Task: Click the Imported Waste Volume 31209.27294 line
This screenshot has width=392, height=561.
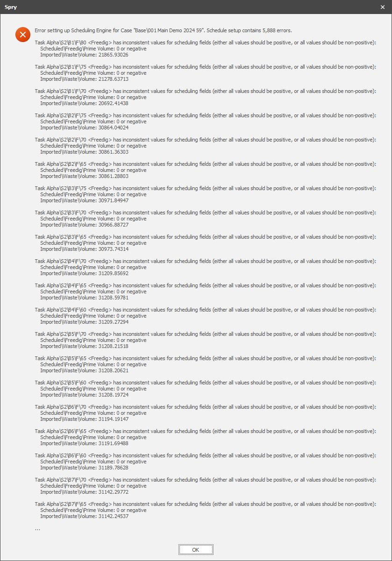Action: [84, 322]
